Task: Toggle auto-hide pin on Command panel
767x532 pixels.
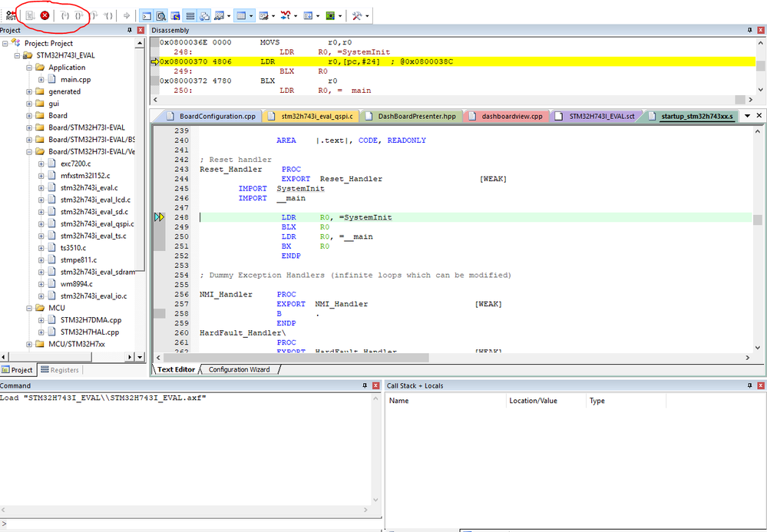Action: pyautogui.click(x=365, y=386)
